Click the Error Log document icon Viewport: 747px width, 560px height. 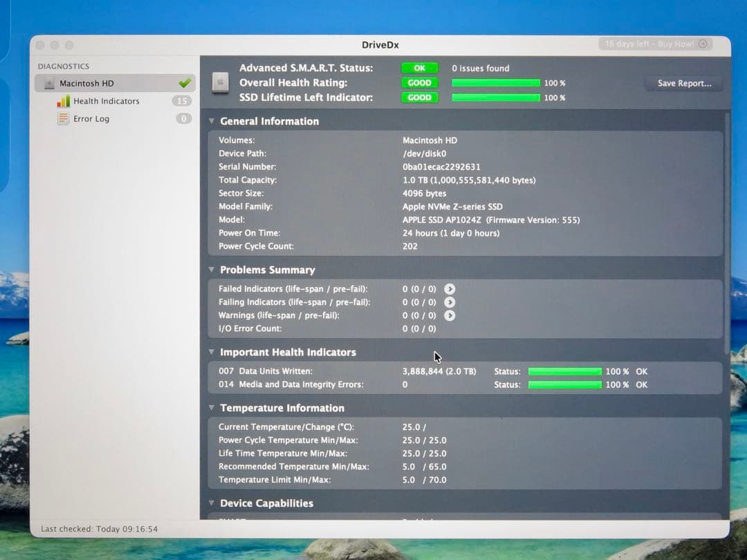(63, 119)
